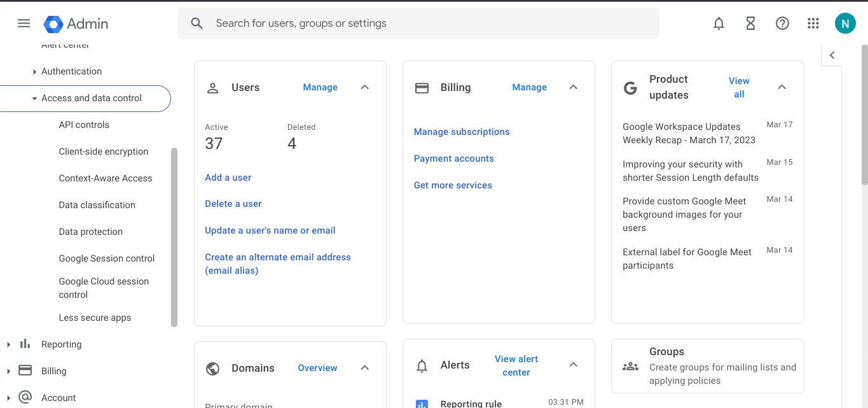The width and height of the screenshot is (868, 408).
Task: Click Manage in Billing card
Action: 529,87
